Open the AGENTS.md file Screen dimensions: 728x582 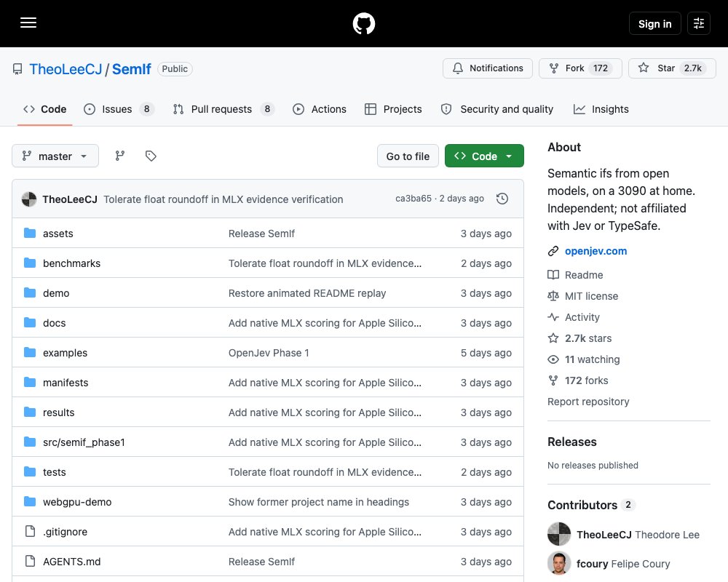pyautogui.click(x=72, y=562)
